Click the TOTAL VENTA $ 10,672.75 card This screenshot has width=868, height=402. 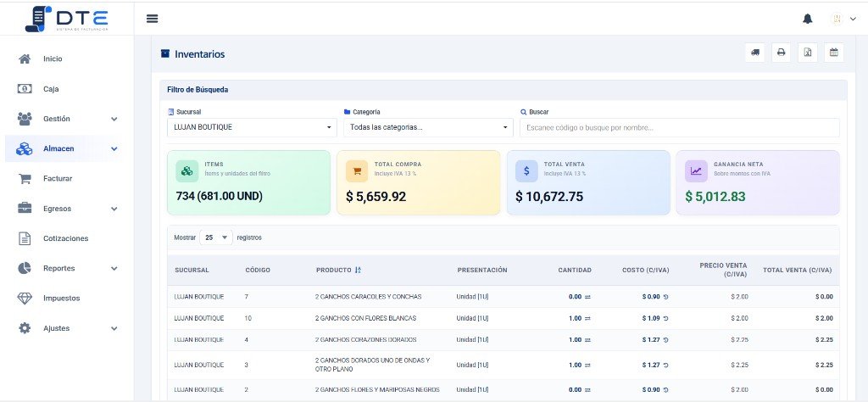click(x=588, y=182)
